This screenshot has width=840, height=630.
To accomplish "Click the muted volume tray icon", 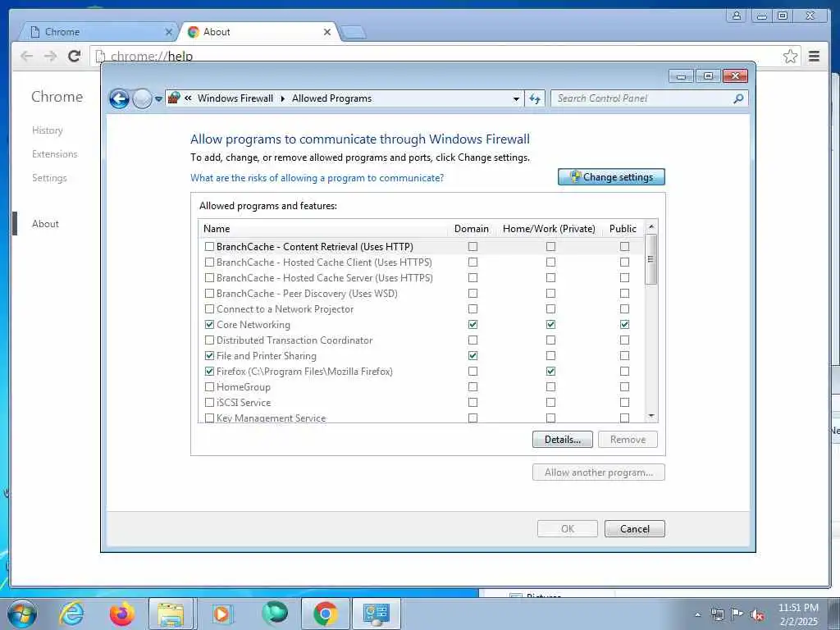I will point(757,614).
